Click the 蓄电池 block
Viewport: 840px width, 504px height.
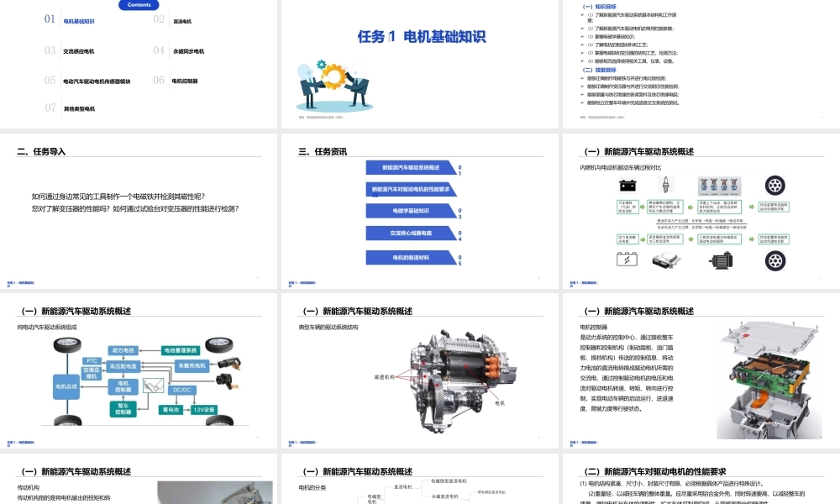171,410
